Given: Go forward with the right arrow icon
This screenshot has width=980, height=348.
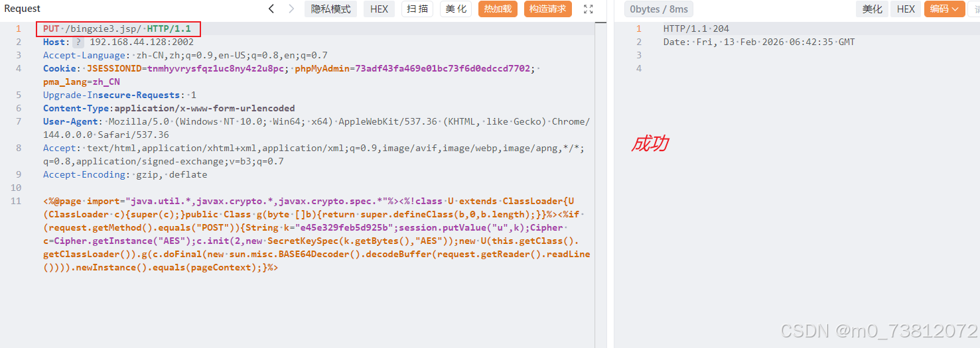Looking at the screenshot, I should (291, 9).
